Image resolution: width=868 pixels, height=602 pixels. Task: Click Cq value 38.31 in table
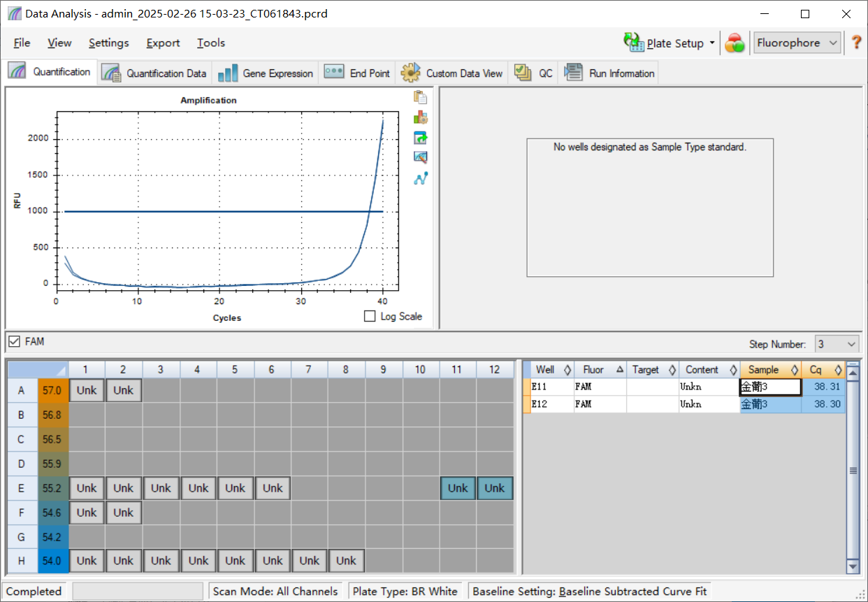coord(823,387)
